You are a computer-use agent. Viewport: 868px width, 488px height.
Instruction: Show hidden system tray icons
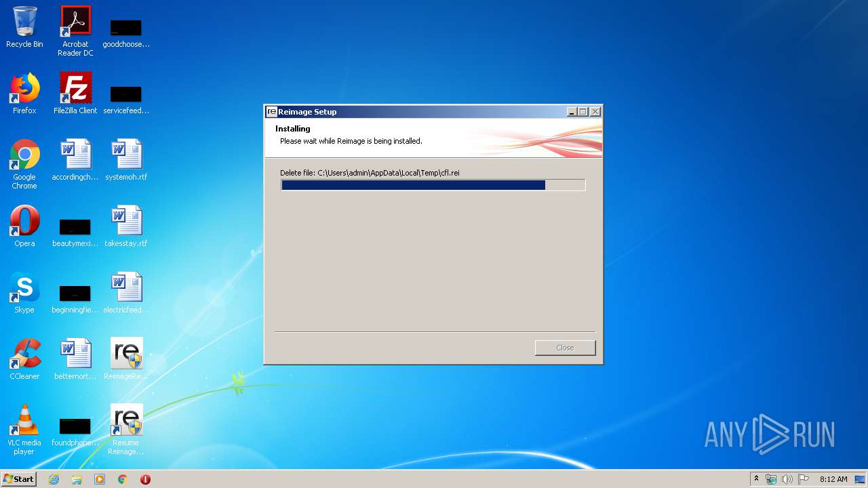pos(757,479)
